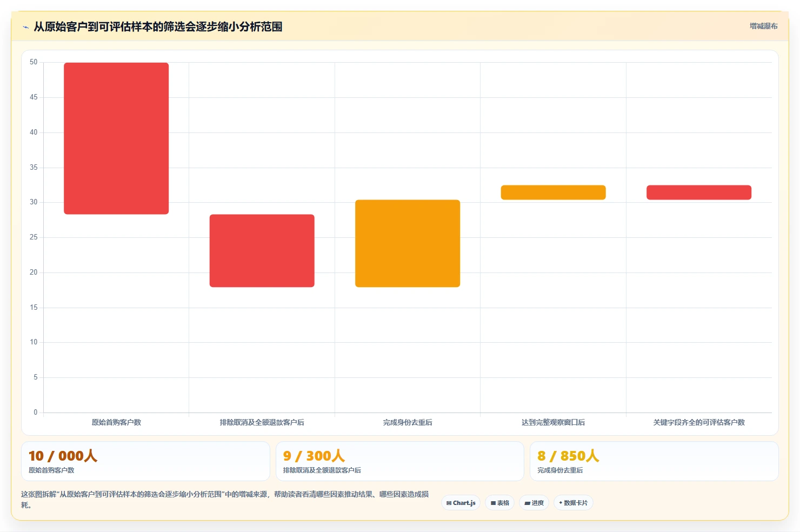
Task: Click the 增减瀑布 label in the header
Action: coord(763,26)
